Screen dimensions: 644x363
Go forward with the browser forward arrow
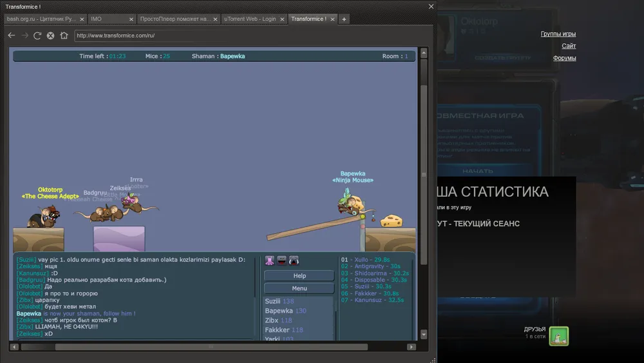[24, 35]
